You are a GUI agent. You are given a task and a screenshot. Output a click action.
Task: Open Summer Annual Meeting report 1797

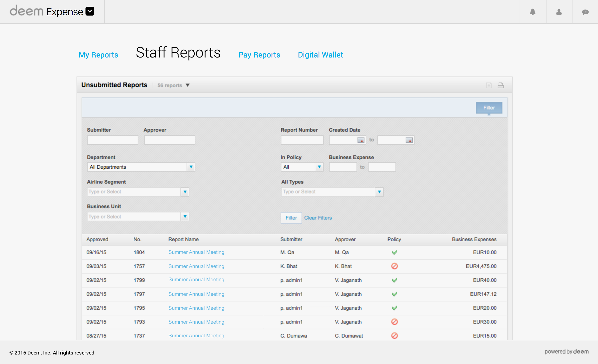coord(196,294)
